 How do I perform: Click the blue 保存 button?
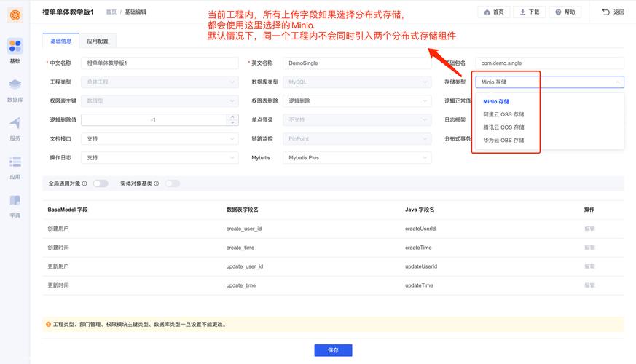333,350
